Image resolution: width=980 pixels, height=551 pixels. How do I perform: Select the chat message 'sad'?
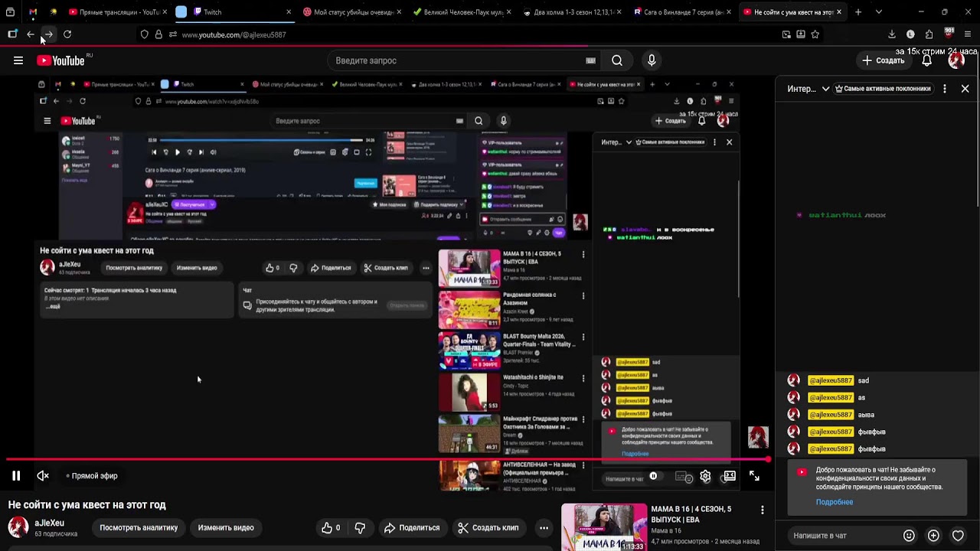tap(864, 380)
